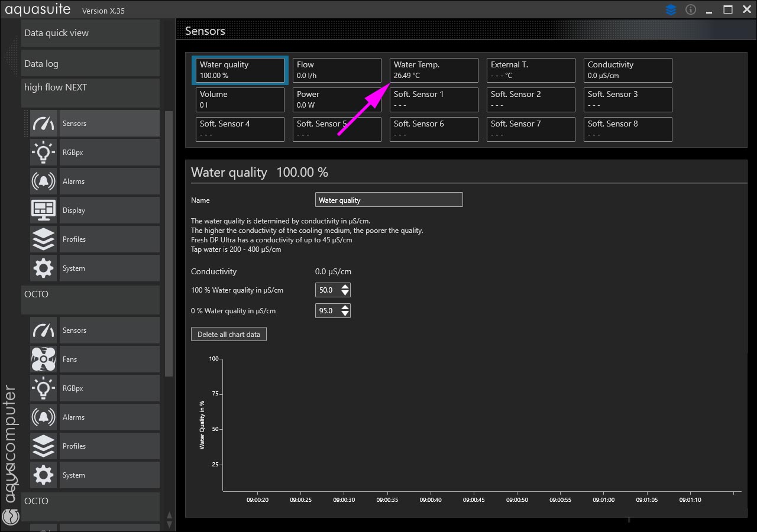Click the info icon in title bar
Screen dimensions: 757x532
(x=690, y=10)
